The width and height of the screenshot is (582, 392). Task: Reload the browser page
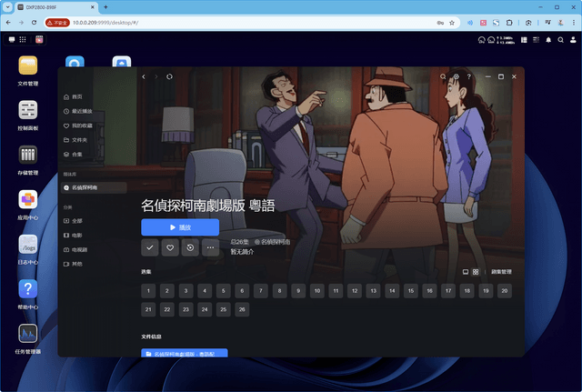click(34, 23)
